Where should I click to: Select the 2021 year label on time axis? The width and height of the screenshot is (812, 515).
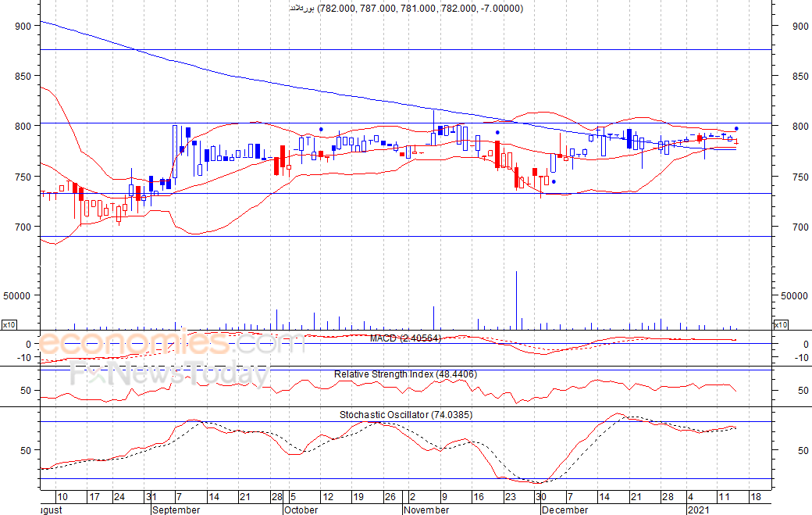tap(698, 510)
